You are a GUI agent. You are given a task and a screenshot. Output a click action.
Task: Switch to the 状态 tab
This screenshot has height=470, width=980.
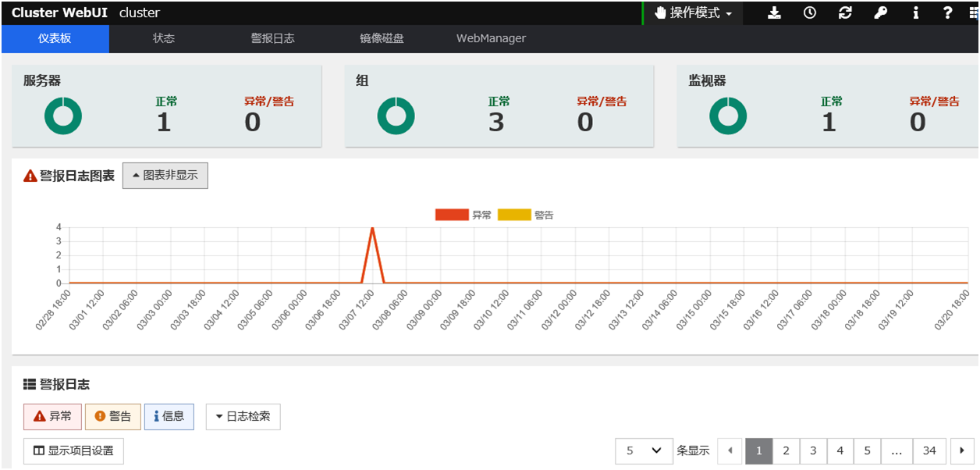[x=164, y=38]
